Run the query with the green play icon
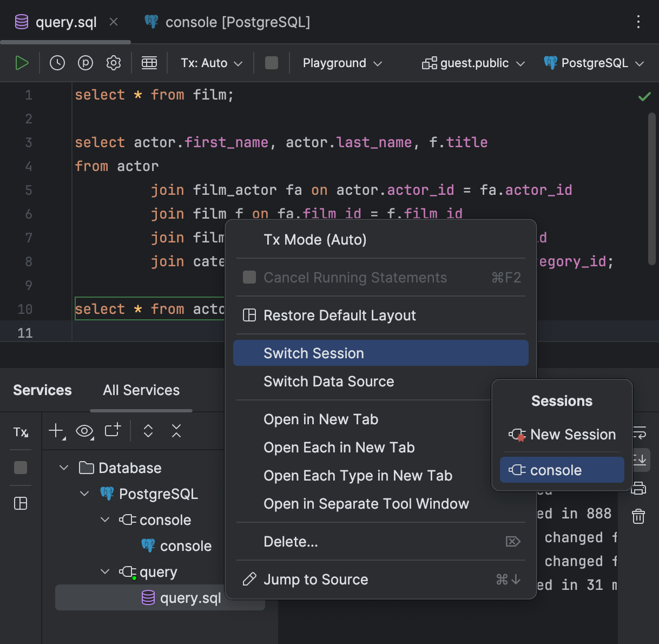 [22, 62]
